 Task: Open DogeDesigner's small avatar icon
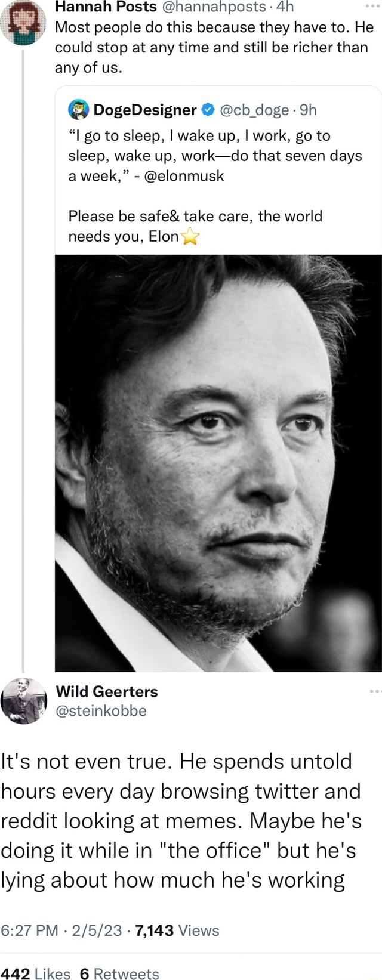point(79,110)
